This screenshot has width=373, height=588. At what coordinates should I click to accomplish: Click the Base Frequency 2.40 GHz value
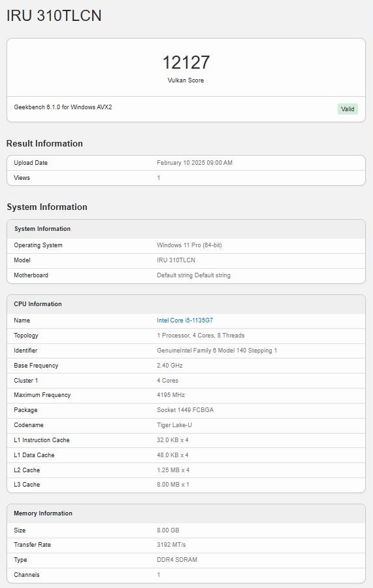[170, 365]
